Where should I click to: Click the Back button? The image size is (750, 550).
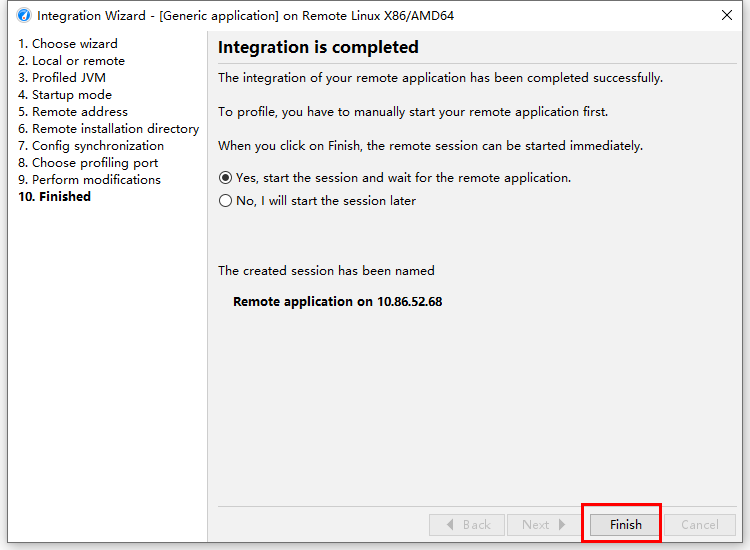coord(467,525)
